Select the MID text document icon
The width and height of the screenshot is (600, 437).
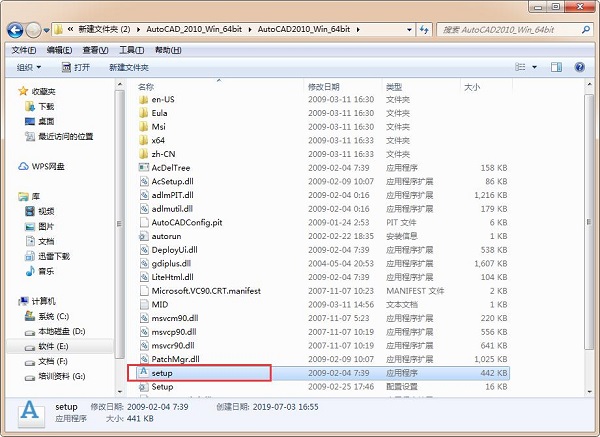click(143, 305)
